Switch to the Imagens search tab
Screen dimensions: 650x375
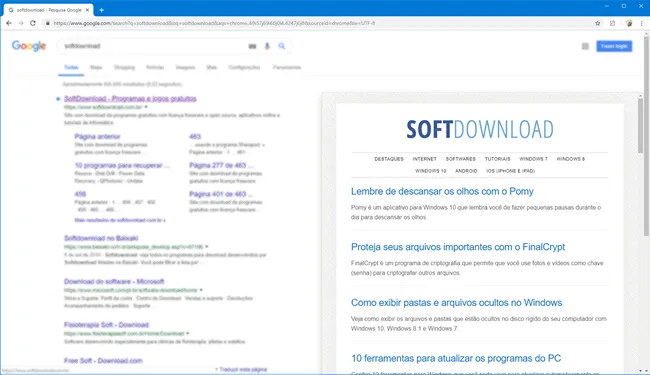[185, 67]
